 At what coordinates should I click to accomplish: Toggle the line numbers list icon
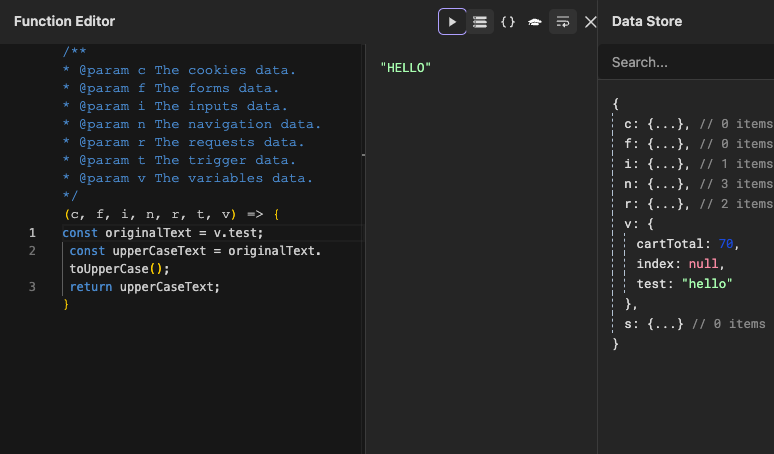click(480, 22)
